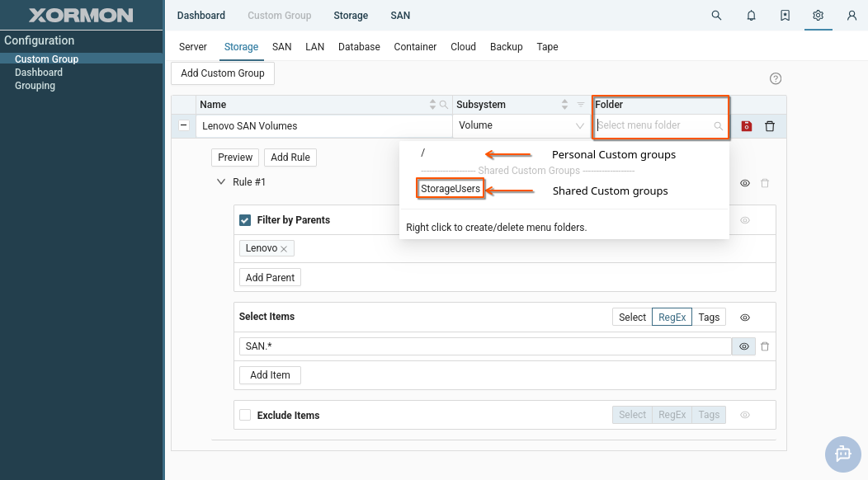
Task: Click the red save icon in row
Action: [747, 126]
